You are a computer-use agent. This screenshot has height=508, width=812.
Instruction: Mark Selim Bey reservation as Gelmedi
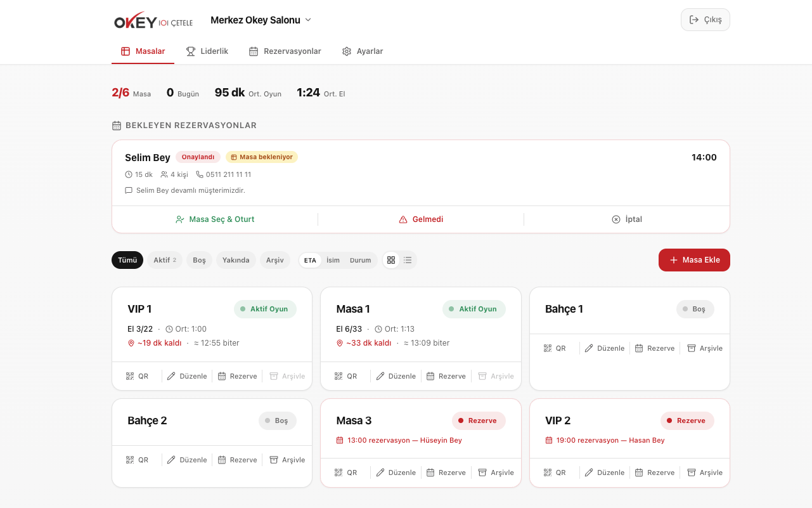(421, 219)
